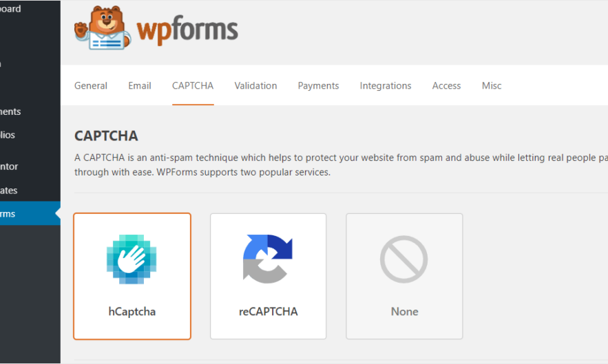Select the hCaptcha text label option

(x=132, y=312)
